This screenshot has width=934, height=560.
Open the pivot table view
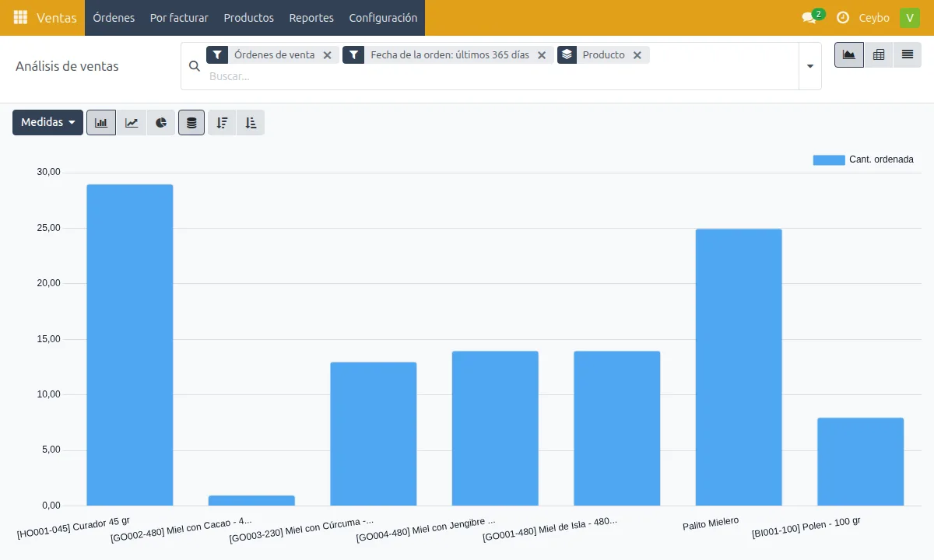click(879, 54)
